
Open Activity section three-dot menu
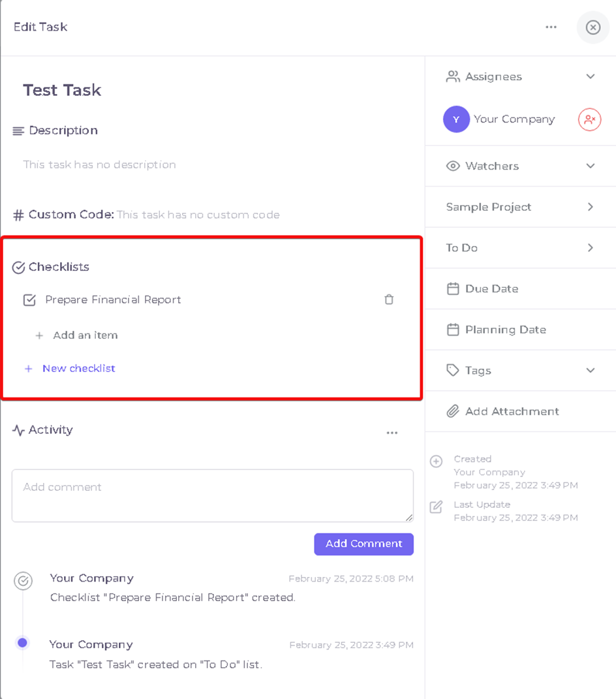click(x=392, y=433)
